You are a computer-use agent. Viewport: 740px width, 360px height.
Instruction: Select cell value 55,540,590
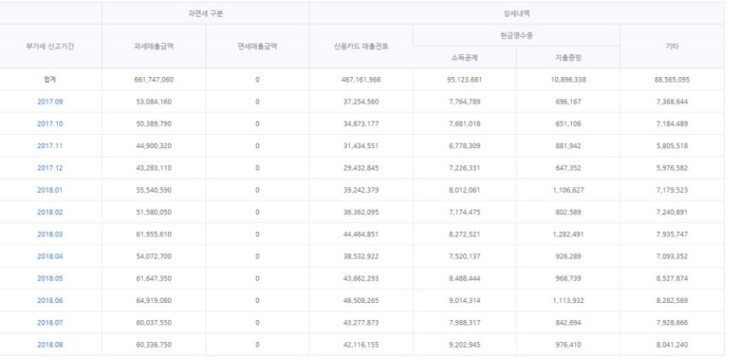(154, 190)
